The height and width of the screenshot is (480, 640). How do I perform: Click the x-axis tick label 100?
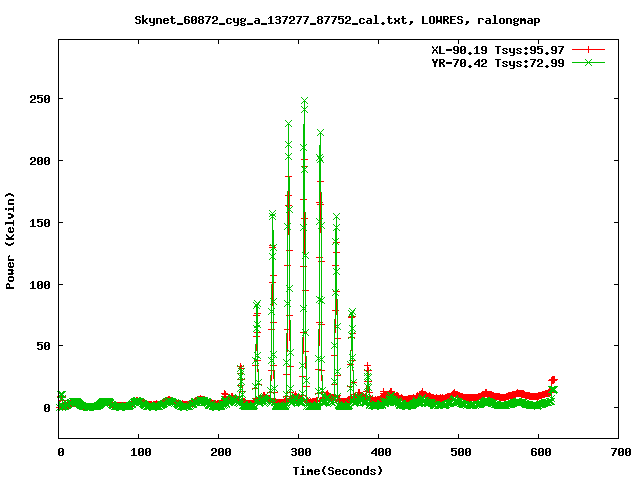140,452
